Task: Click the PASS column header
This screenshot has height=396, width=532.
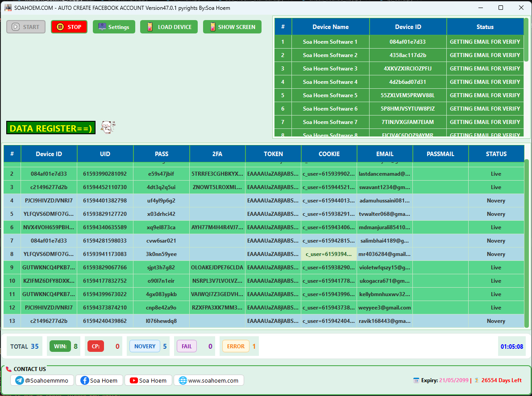Action: 162,154
